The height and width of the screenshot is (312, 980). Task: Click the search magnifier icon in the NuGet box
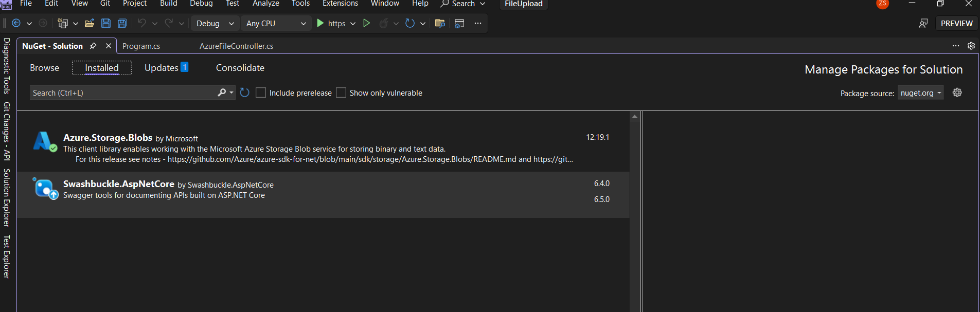point(222,93)
